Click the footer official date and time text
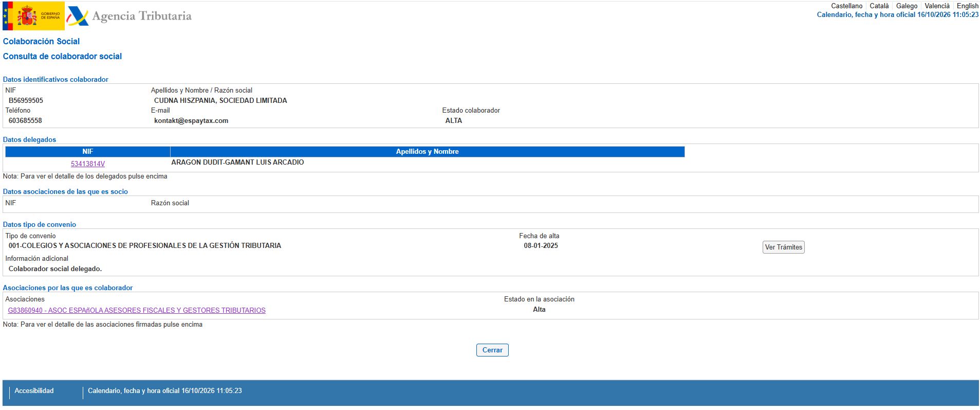 (165, 391)
